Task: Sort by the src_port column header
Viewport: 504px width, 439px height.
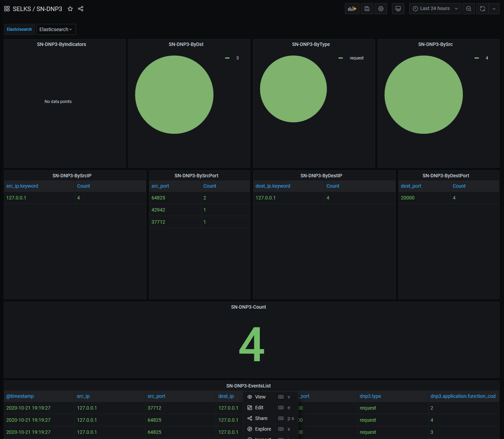Action: (160, 186)
